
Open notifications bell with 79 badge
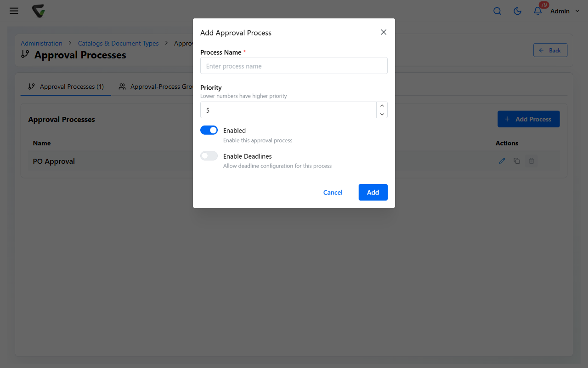(538, 11)
